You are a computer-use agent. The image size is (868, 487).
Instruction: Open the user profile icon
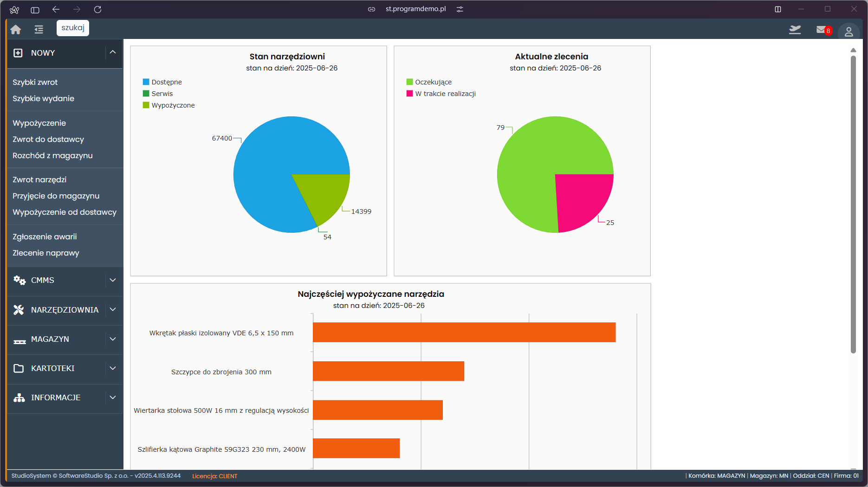(849, 32)
